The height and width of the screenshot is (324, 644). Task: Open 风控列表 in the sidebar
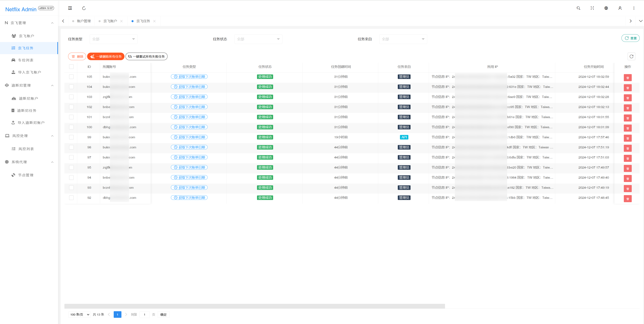tap(29, 149)
